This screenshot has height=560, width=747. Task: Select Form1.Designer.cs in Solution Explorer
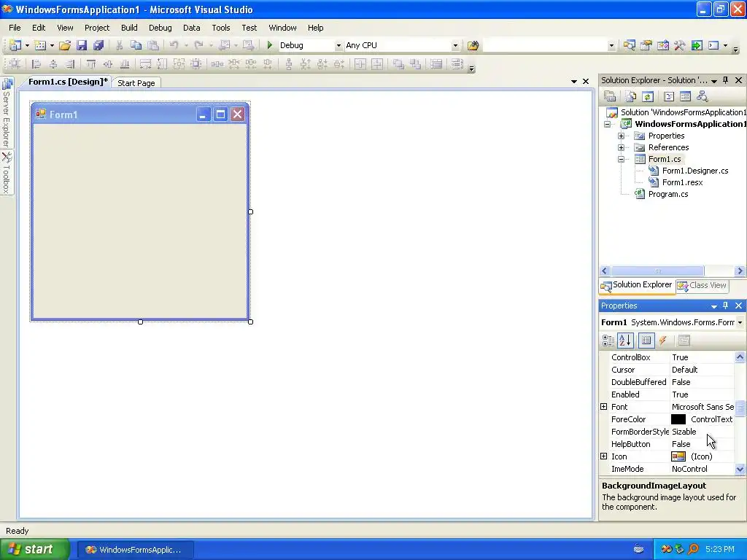(x=695, y=171)
